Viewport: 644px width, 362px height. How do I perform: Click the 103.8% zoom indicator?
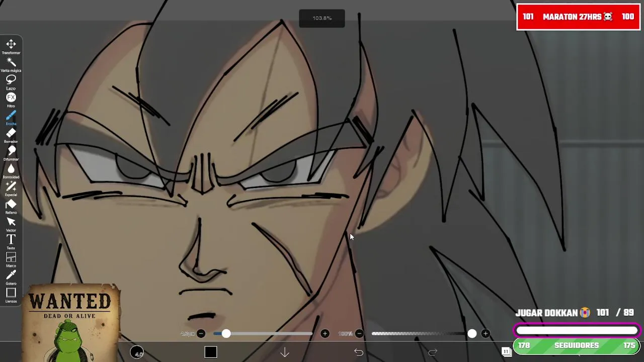pos(322,18)
